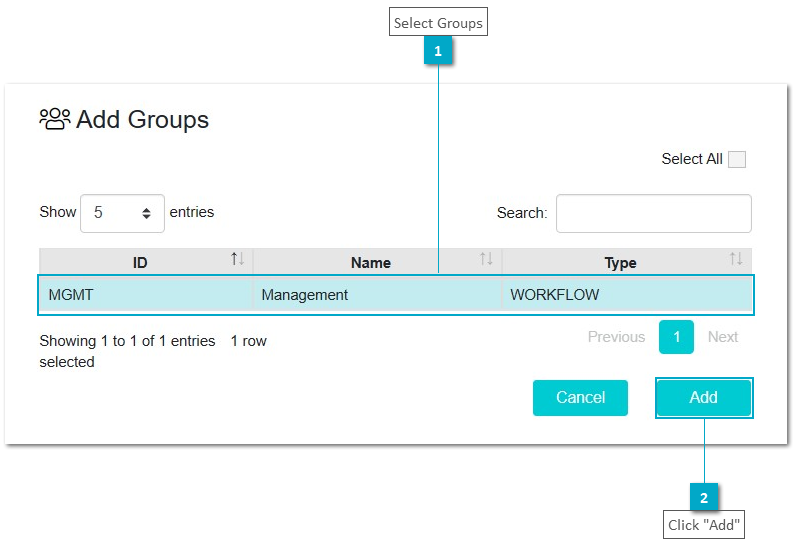796x551 pixels.
Task: Click the WORKFLOW type cell
Action: (627, 295)
